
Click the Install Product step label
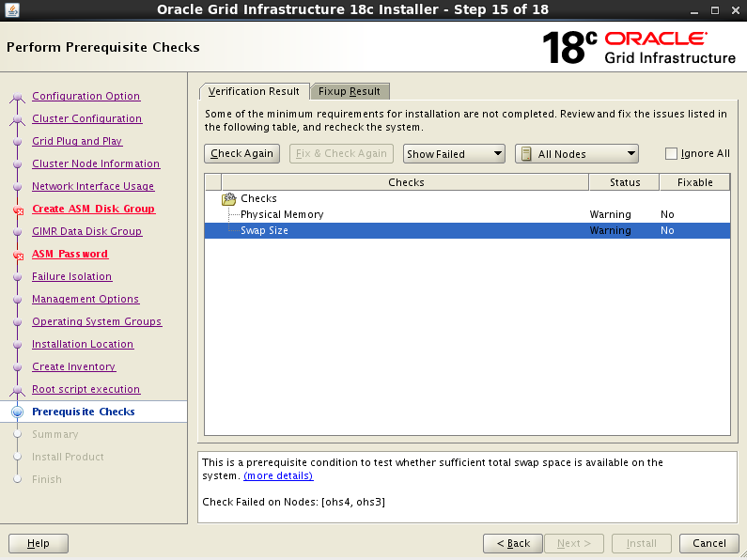click(68, 457)
